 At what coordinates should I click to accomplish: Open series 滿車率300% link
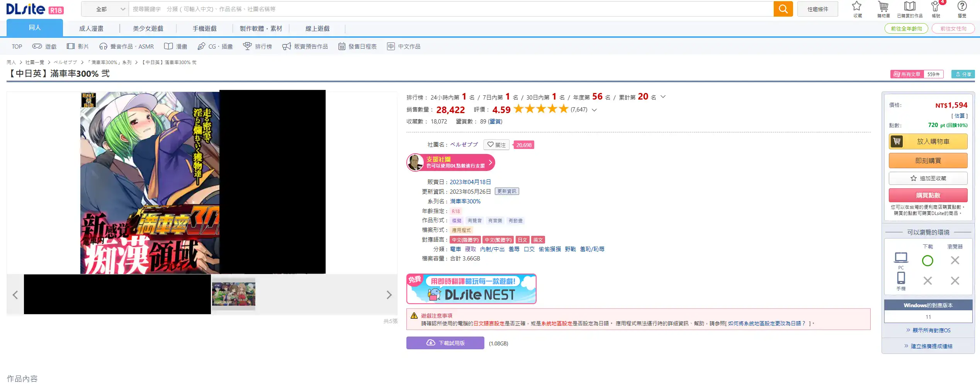click(465, 201)
